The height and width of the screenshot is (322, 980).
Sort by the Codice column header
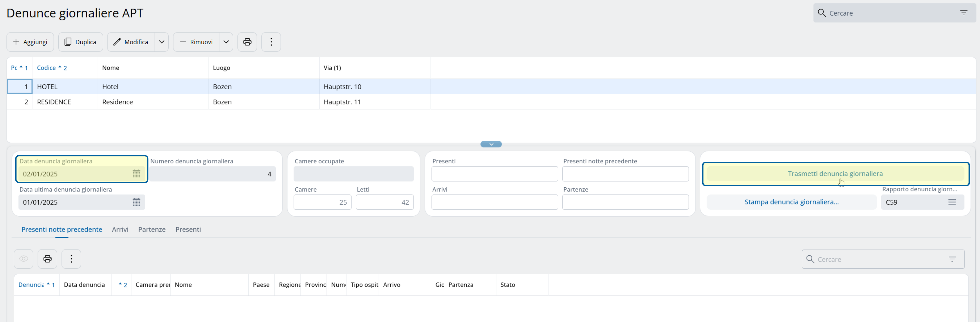(x=46, y=68)
